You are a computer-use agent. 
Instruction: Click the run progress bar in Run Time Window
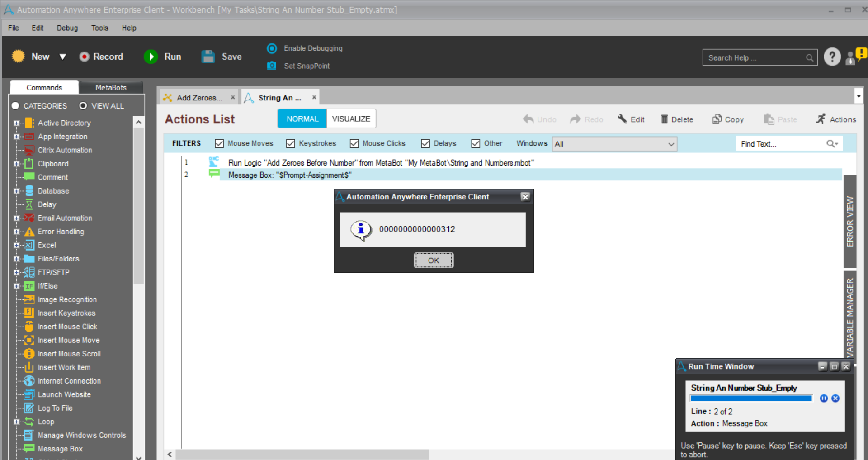tap(751, 398)
